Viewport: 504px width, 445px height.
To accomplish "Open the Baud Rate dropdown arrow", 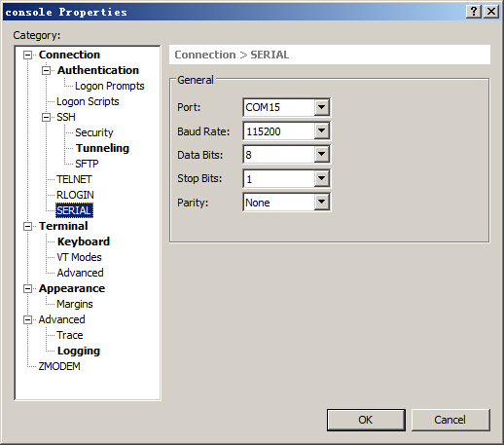I will pyautogui.click(x=321, y=130).
